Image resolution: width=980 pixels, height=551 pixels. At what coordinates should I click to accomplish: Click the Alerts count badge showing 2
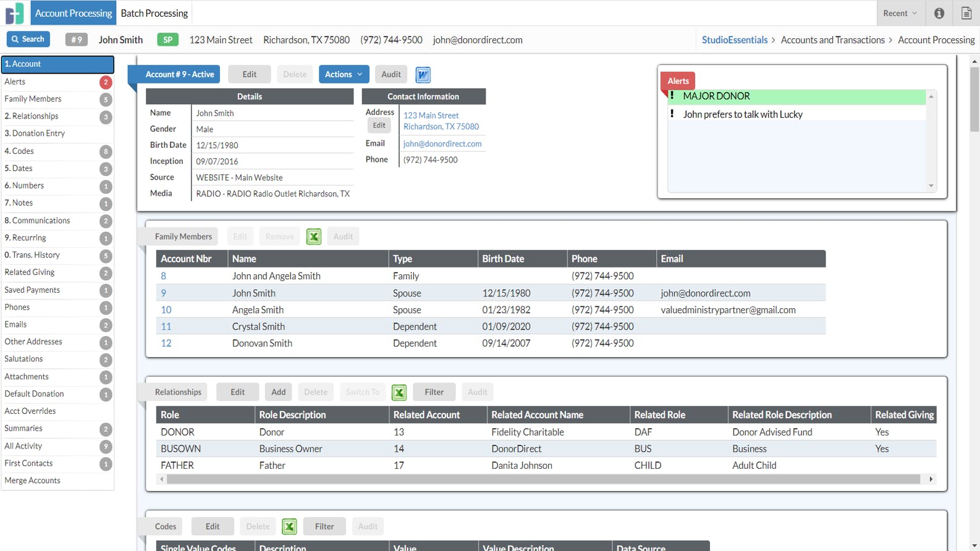pyautogui.click(x=106, y=82)
